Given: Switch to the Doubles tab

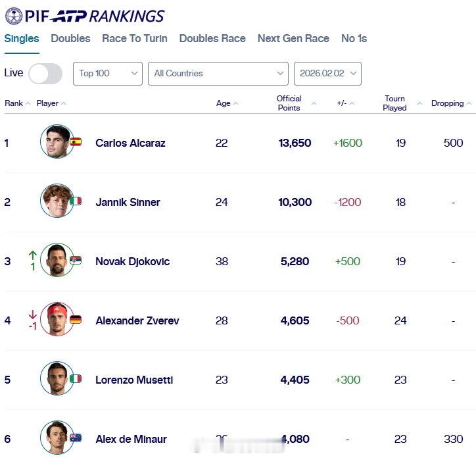Looking at the screenshot, I should click(x=70, y=38).
